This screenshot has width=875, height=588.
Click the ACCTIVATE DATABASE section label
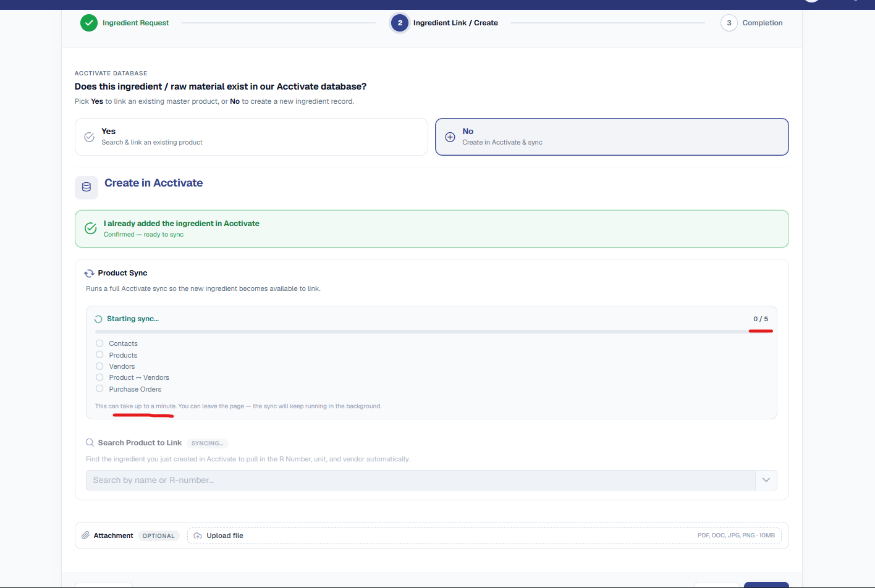(111, 73)
